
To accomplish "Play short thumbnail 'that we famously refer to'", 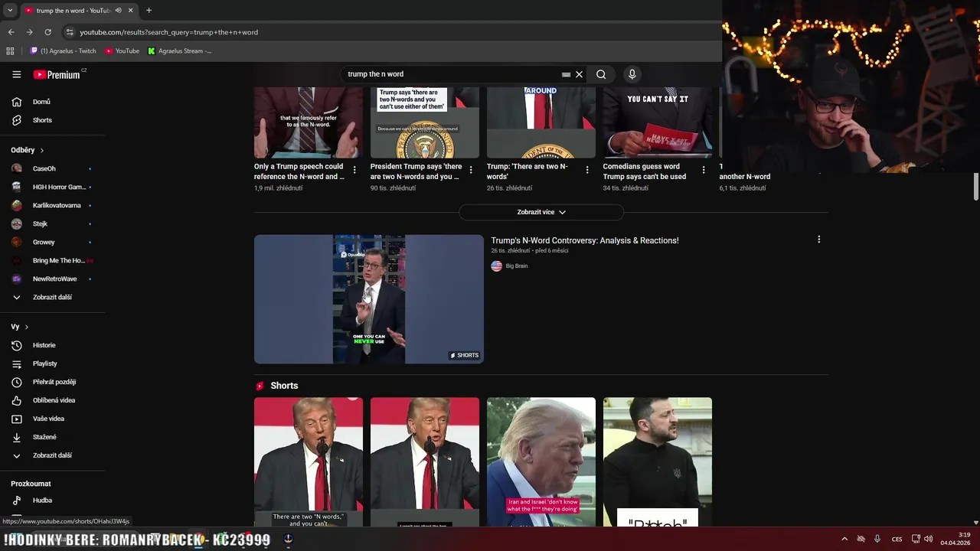I will click(x=309, y=122).
